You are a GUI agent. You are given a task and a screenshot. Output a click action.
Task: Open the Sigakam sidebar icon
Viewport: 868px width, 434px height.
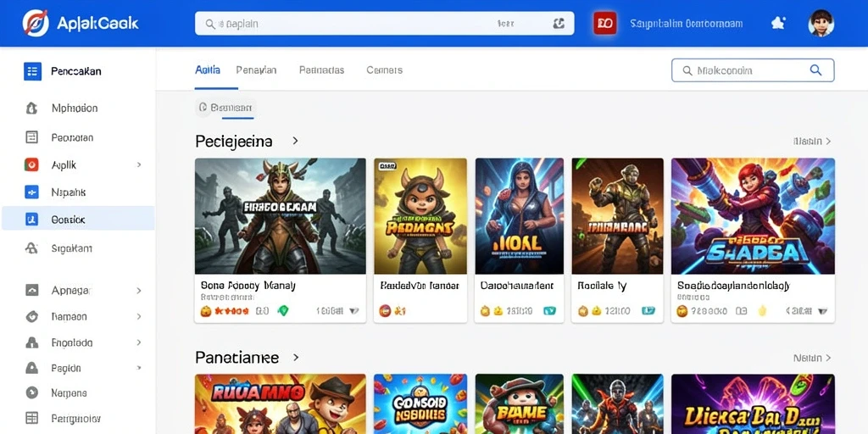pos(31,248)
